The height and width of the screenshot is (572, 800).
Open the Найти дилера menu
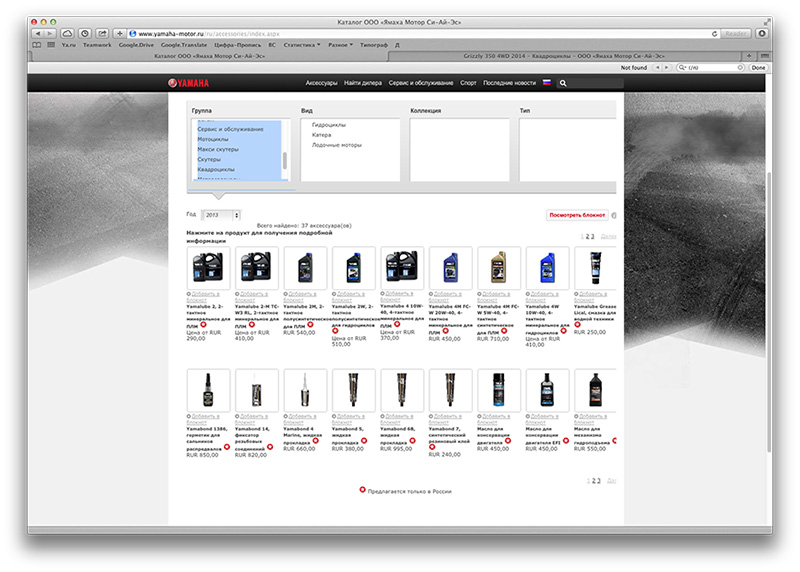point(363,83)
